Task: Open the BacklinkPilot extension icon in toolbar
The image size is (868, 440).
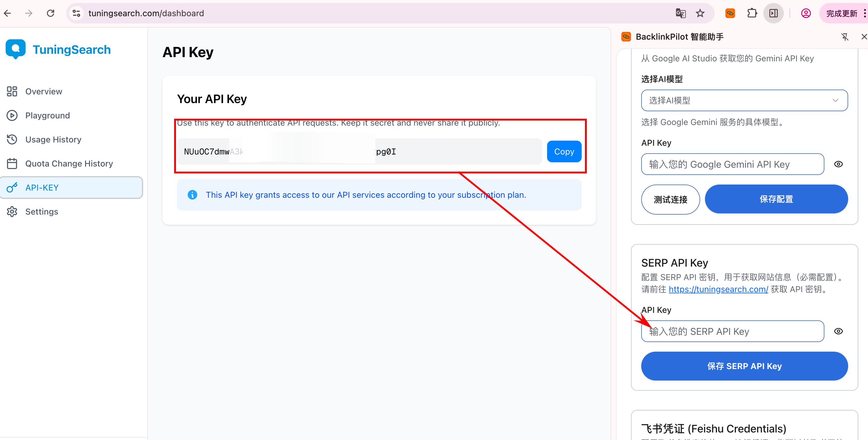Action: point(730,13)
